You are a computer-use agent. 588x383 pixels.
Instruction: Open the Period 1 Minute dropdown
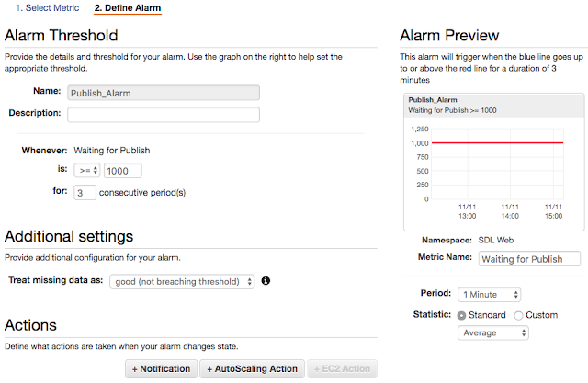pyautogui.click(x=490, y=294)
